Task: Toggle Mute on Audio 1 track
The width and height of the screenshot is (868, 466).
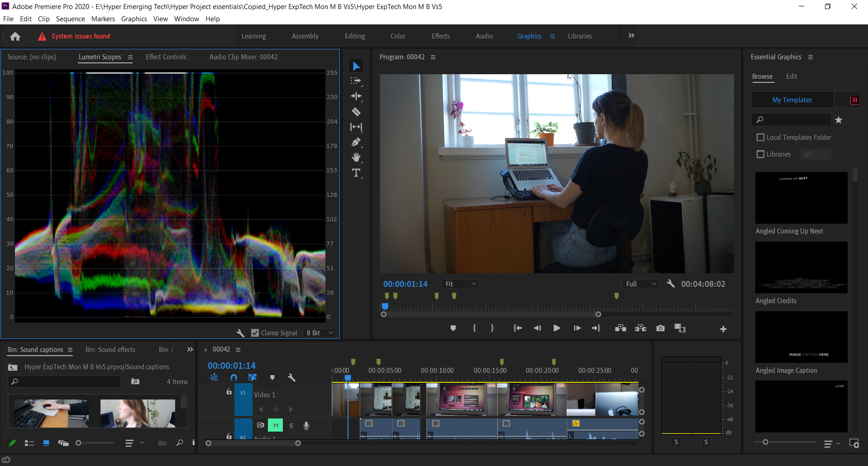Action: (276, 425)
